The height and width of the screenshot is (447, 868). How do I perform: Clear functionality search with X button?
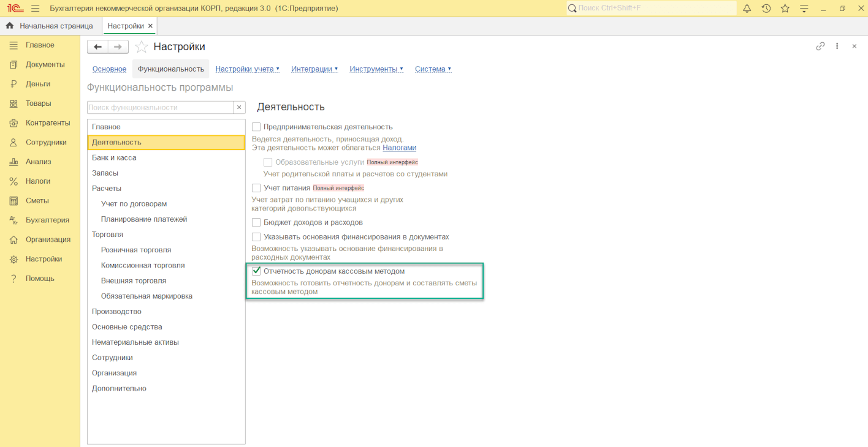(x=240, y=107)
